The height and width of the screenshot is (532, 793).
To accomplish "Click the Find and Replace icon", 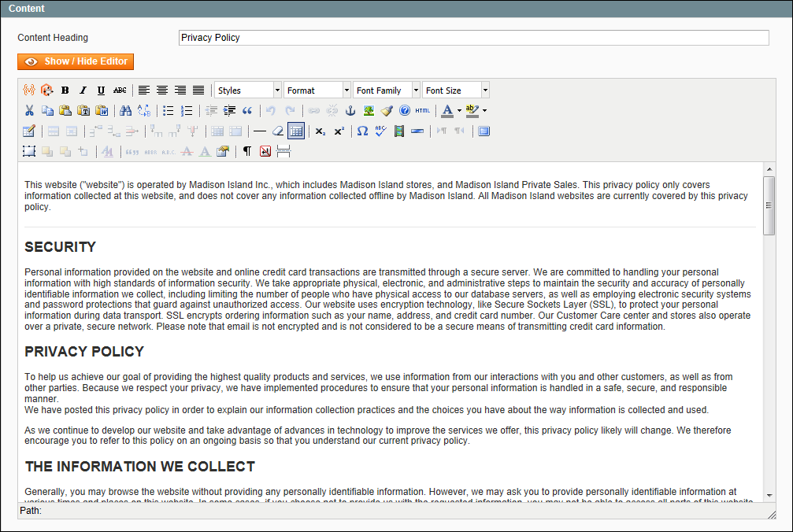I will (x=144, y=110).
